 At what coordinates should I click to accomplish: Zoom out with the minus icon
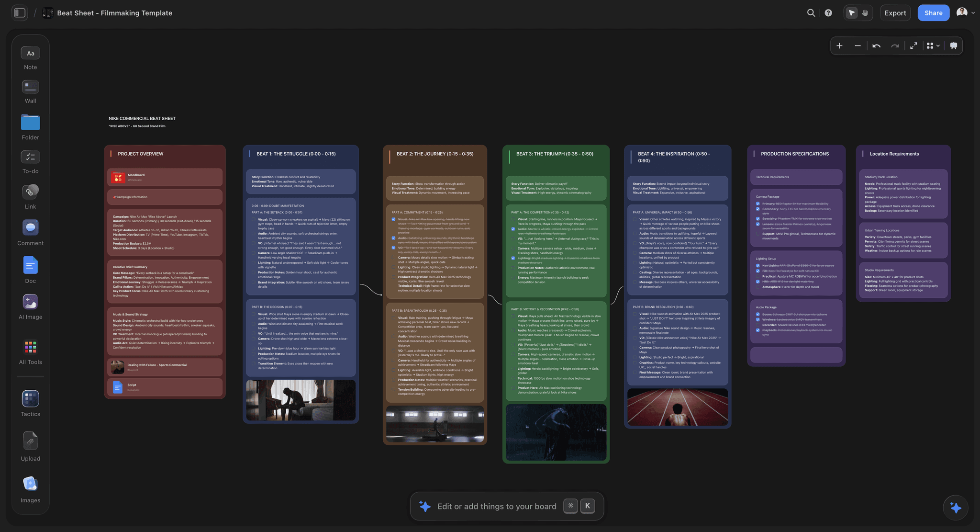857,45
